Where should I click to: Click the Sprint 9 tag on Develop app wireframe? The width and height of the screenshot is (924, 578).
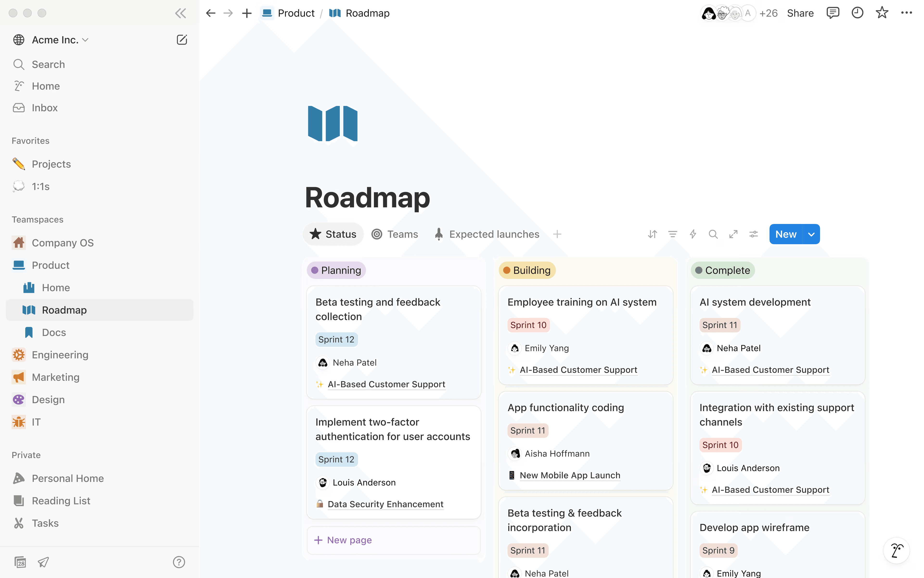coord(718,551)
